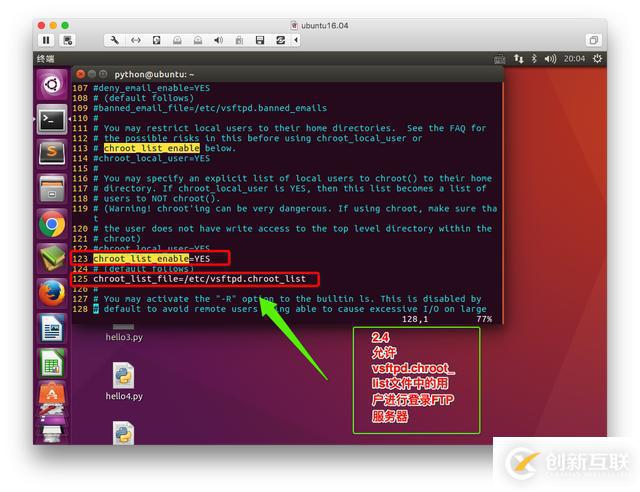The image size is (640, 492).
Task: Open the green book application in the launcher
Action: [x=52, y=258]
